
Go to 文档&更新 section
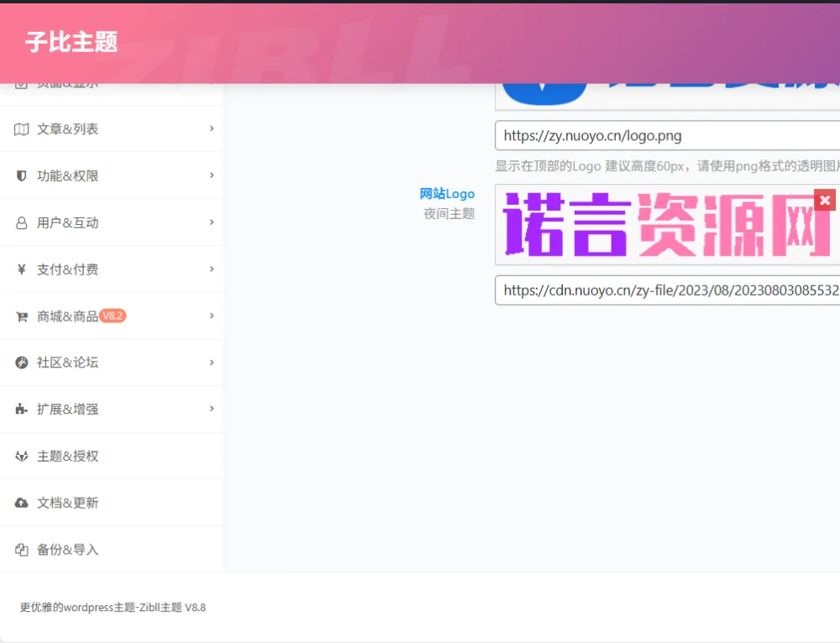pos(112,503)
